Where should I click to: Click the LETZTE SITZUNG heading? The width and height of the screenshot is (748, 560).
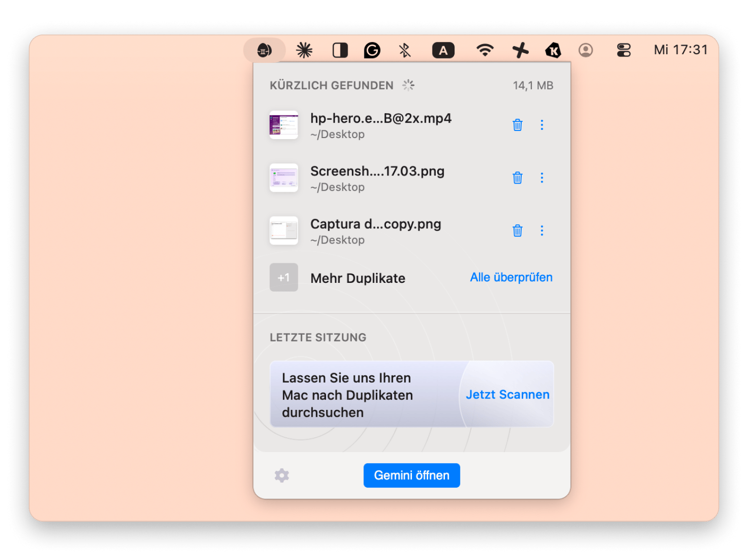(318, 338)
